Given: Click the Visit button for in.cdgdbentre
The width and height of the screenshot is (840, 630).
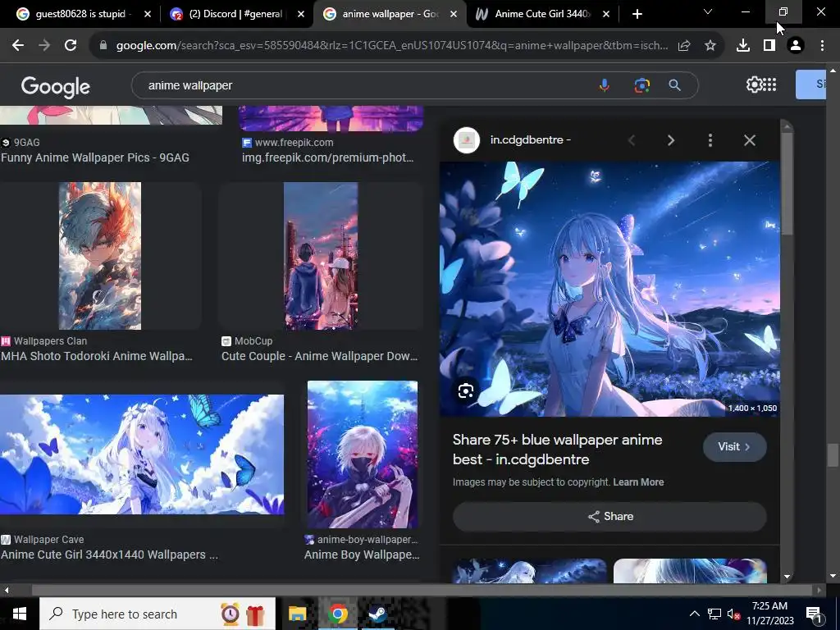Looking at the screenshot, I should pos(734,447).
